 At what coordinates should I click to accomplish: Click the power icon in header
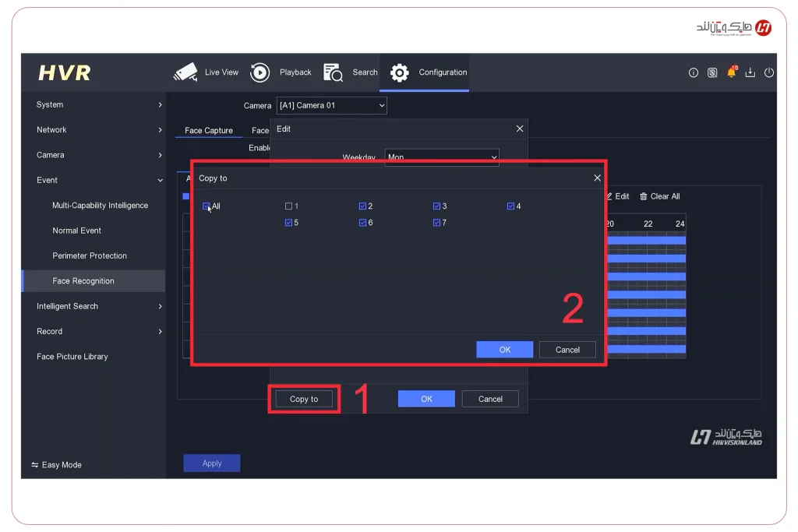pyautogui.click(x=769, y=73)
